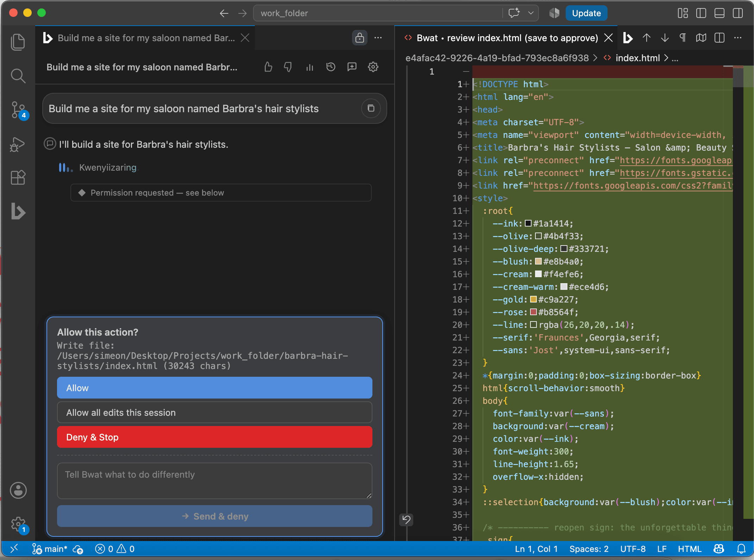The width and height of the screenshot is (754, 560).
Task: Click the --rose color swatch #b8564f
Action: coord(533,312)
